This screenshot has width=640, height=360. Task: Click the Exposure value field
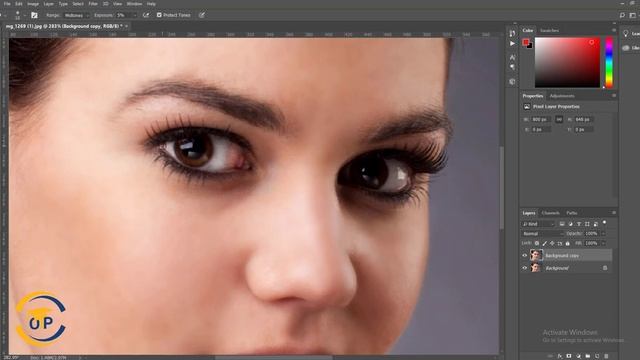coord(123,15)
